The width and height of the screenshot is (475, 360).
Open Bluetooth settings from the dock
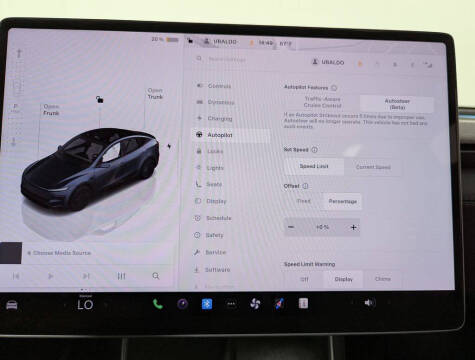click(x=207, y=304)
